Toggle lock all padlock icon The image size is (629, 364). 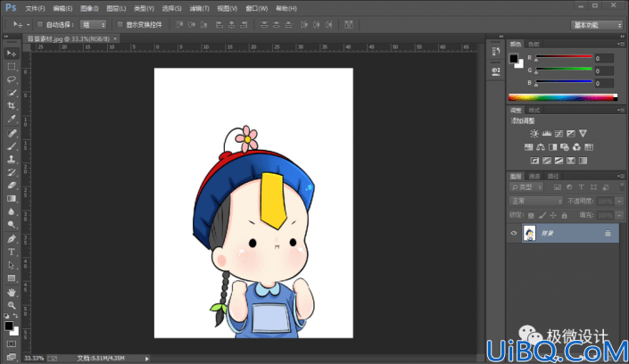565,216
